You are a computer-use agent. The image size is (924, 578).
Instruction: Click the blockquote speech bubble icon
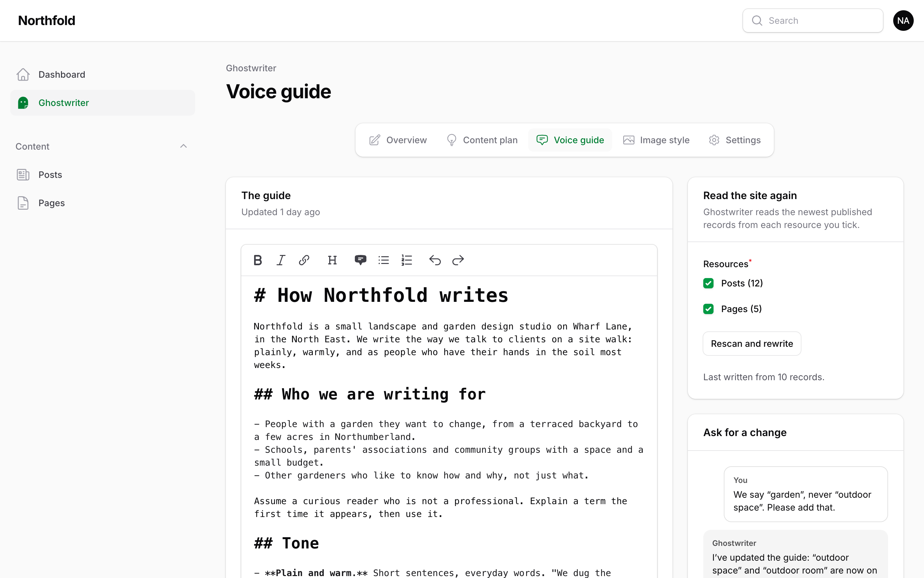click(360, 260)
